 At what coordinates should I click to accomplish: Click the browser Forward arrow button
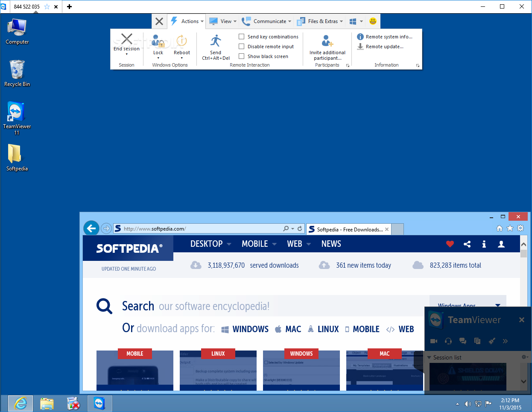point(106,228)
